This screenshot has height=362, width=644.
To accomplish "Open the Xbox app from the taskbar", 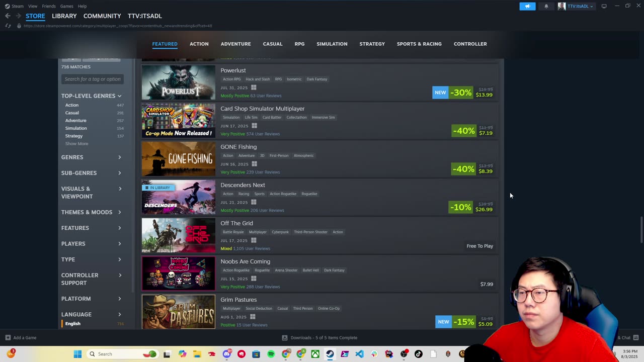I will [315, 354].
